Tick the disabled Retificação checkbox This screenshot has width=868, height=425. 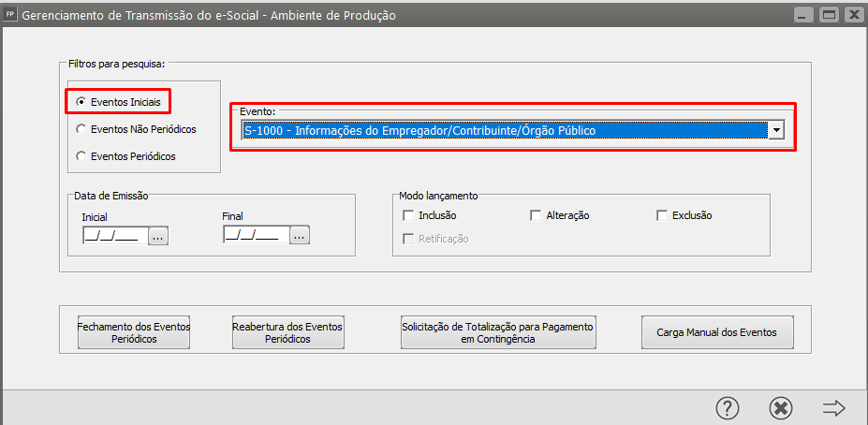pos(408,239)
